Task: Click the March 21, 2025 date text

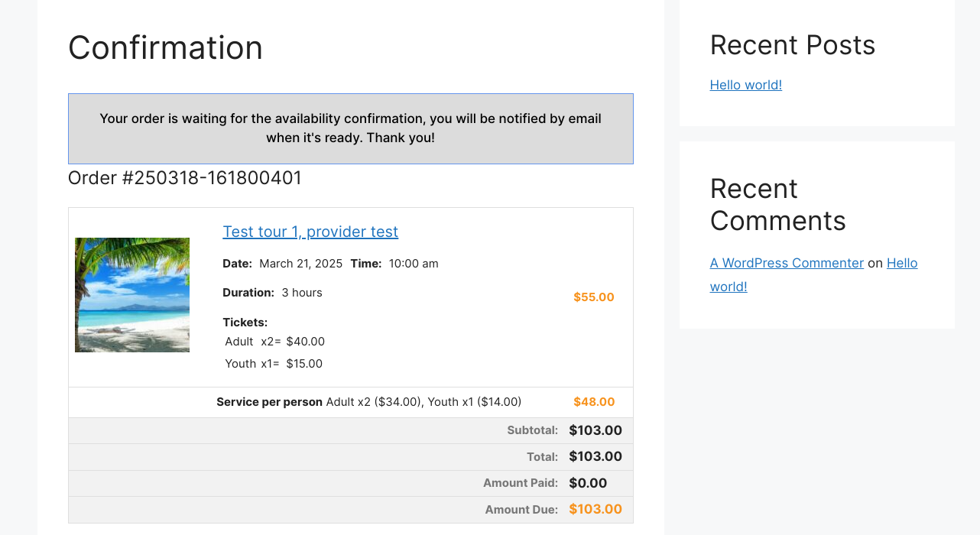Action: click(301, 264)
